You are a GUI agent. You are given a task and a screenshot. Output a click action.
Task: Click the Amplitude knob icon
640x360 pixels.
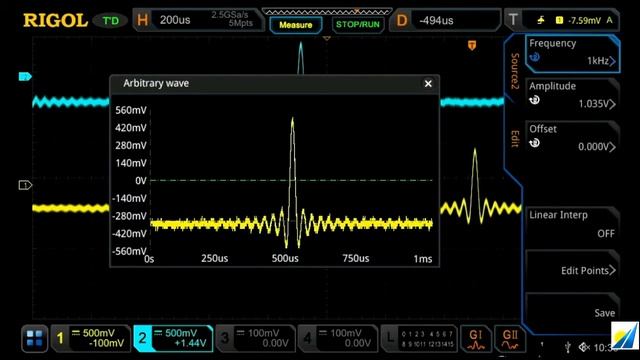point(534,100)
